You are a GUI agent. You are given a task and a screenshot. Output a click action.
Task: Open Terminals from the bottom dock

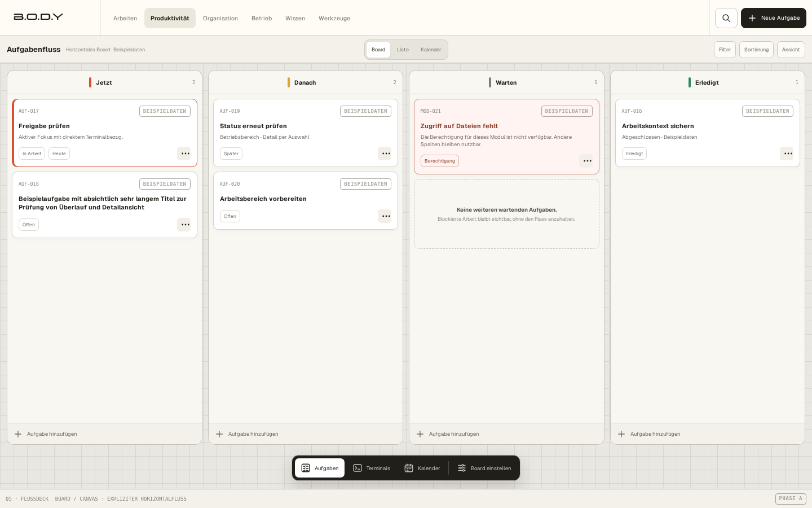[372, 468]
